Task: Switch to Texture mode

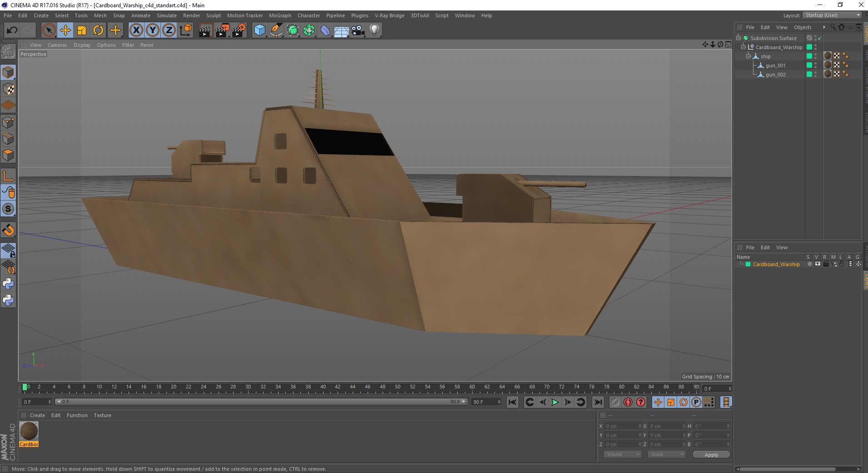Action: click(x=8, y=89)
